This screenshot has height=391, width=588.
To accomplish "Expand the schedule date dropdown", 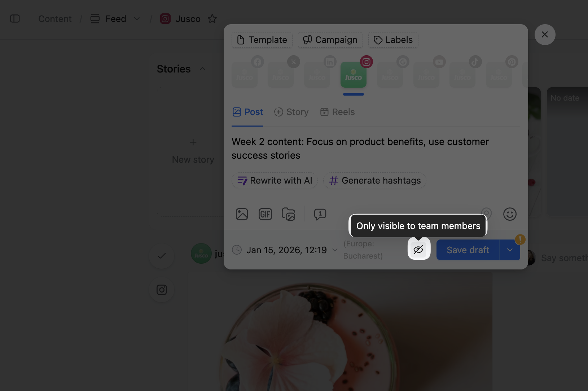I will click(x=335, y=250).
